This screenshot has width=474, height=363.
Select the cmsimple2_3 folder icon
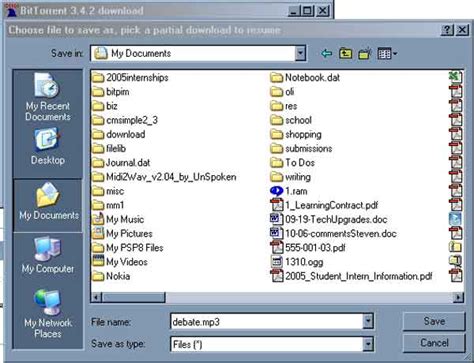tap(98, 120)
